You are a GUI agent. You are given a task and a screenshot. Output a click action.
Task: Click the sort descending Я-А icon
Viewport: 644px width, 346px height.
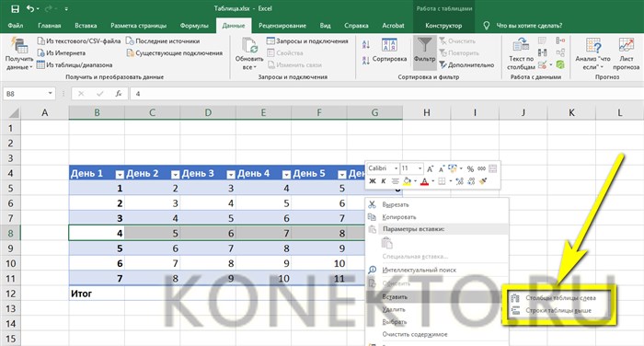[366, 61]
